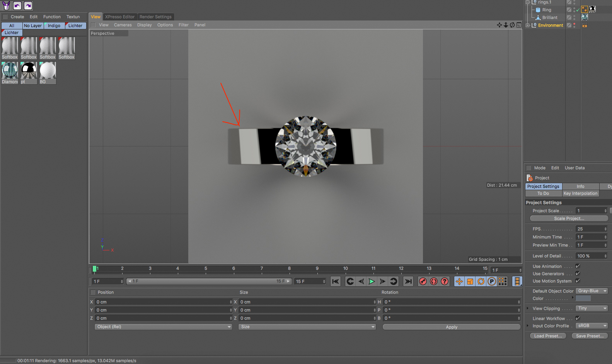Uncheck the Use Animation checkbox
The image size is (612, 364).
point(578,266)
